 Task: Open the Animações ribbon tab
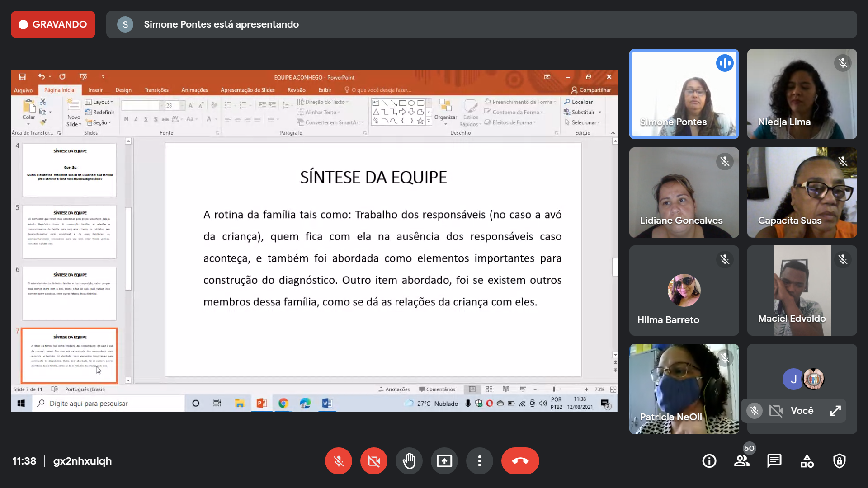194,90
